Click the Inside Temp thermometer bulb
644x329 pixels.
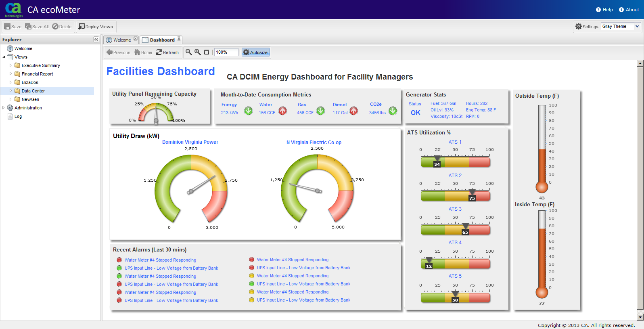[542, 292]
